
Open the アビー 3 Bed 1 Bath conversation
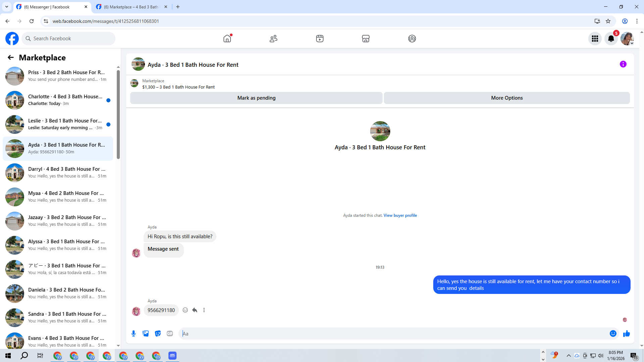coord(58,269)
